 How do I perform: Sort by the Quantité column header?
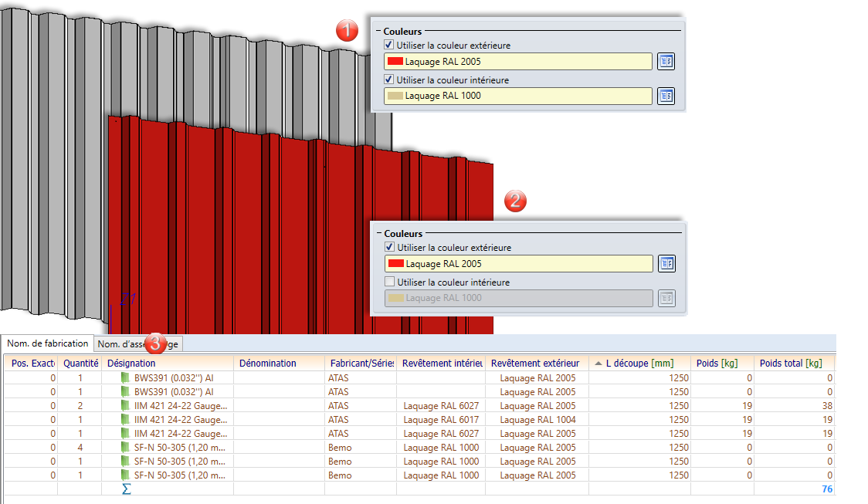80,364
